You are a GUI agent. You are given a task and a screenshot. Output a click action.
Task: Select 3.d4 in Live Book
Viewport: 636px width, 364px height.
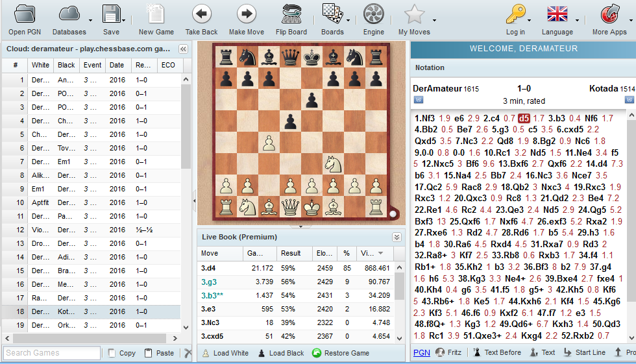(x=295, y=268)
